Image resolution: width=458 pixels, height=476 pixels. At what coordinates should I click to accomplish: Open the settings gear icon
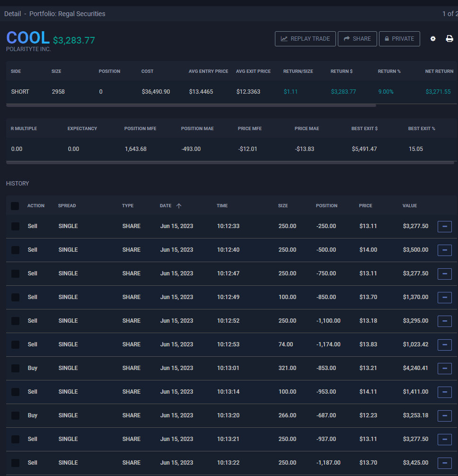[x=433, y=39]
